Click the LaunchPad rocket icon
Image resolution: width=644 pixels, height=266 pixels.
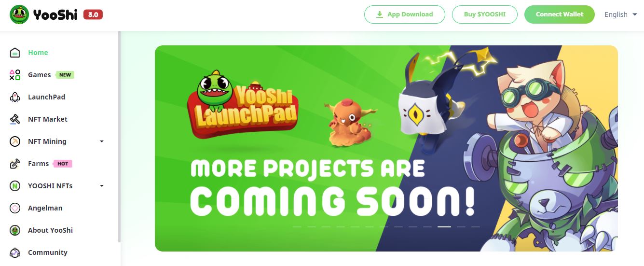(15, 97)
